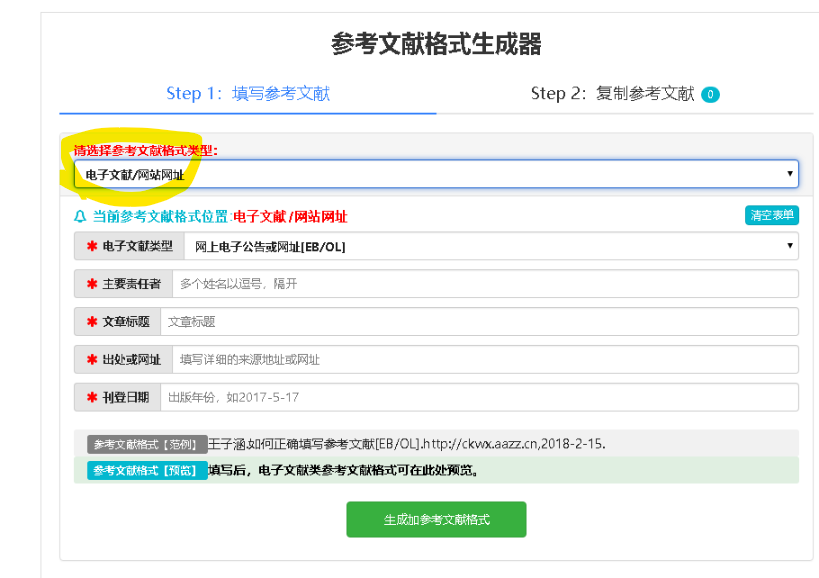Viewport: 819px width, 578px height.
Task: Click the arrow of the reference type selector
Action: coord(790,173)
